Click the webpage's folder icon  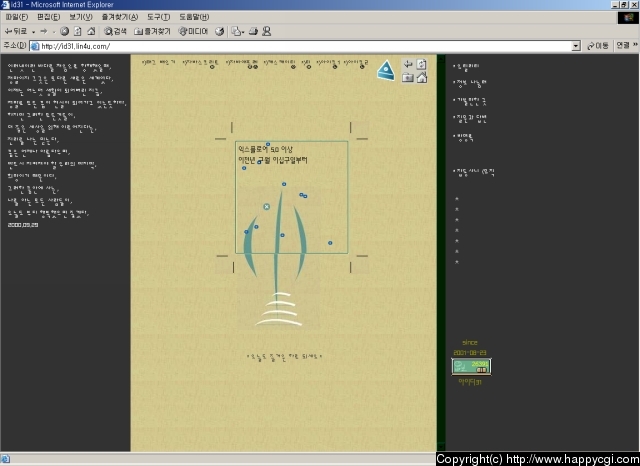(408, 77)
